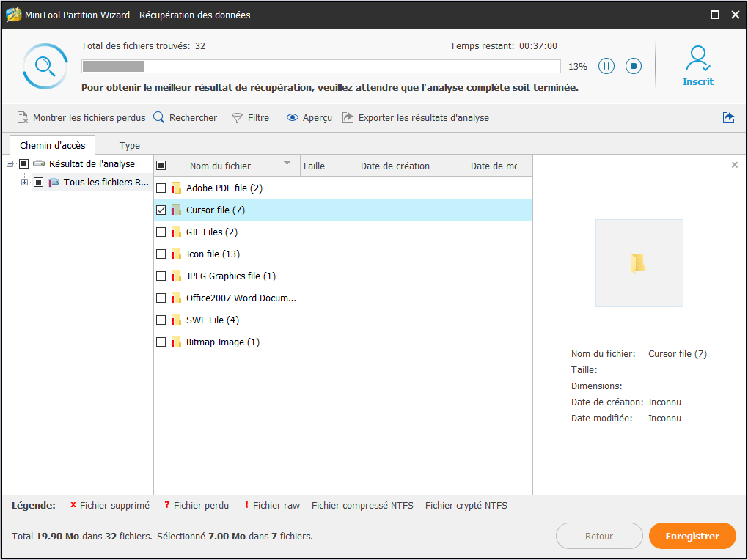
Task: Click the Cursor file folder icon
Action: (x=176, y=210)
